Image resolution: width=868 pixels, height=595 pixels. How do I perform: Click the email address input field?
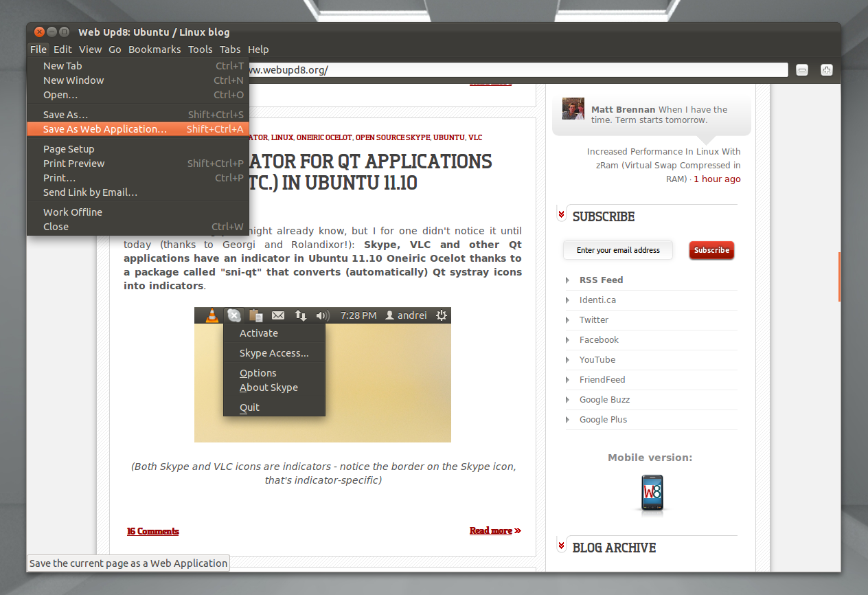pyautogui.click(x=618, y=250)
